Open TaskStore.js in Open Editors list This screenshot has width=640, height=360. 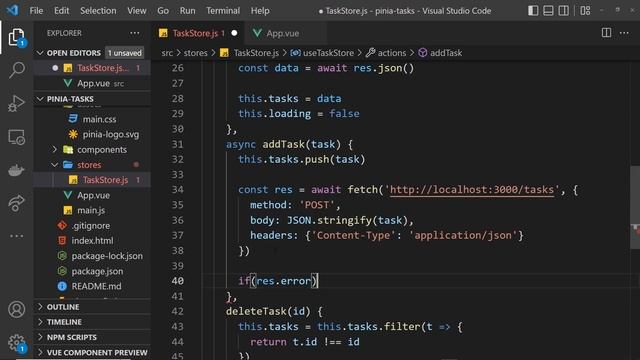(92, 68)
